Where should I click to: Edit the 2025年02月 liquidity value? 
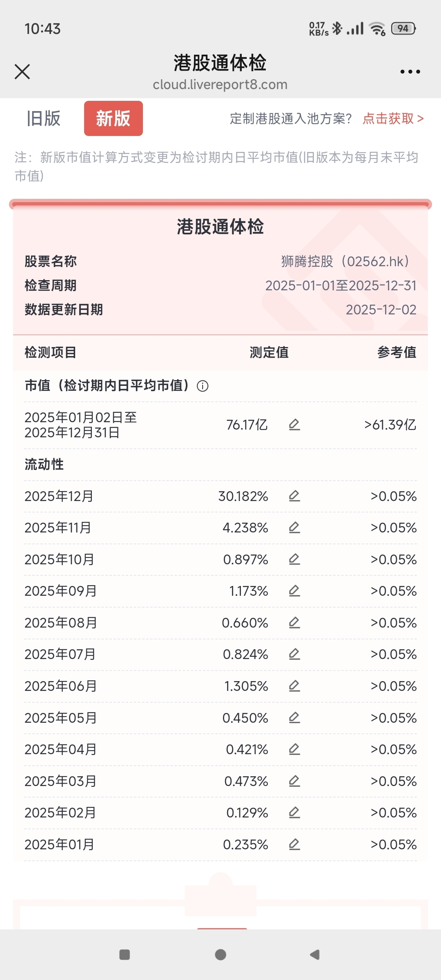(x=294, y=813)
